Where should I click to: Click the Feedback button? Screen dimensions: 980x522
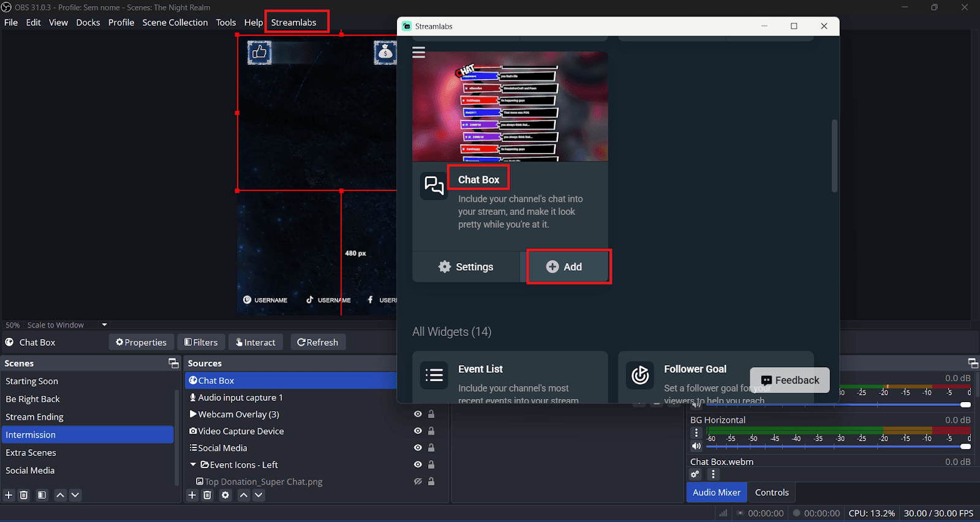(790, 380)
